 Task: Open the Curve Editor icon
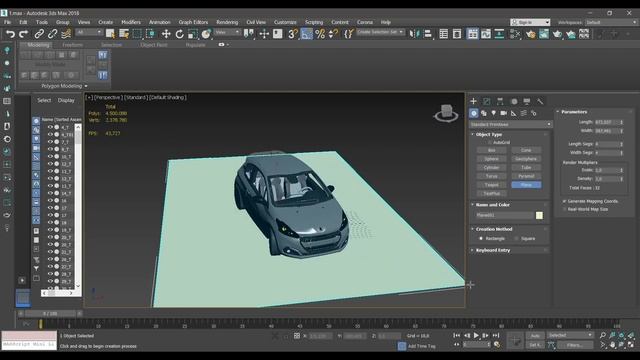486,34
